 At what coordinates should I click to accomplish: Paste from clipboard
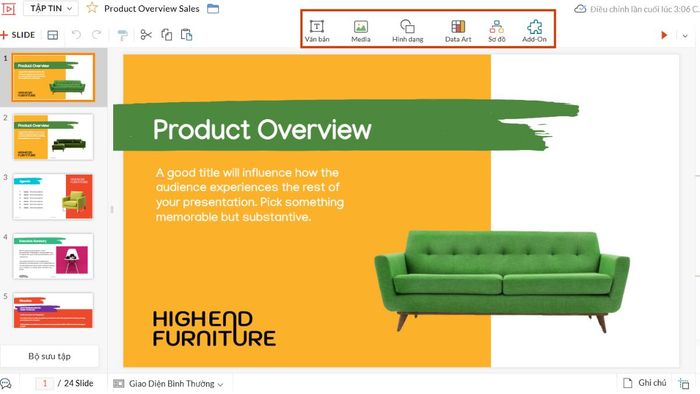[187, 35]
